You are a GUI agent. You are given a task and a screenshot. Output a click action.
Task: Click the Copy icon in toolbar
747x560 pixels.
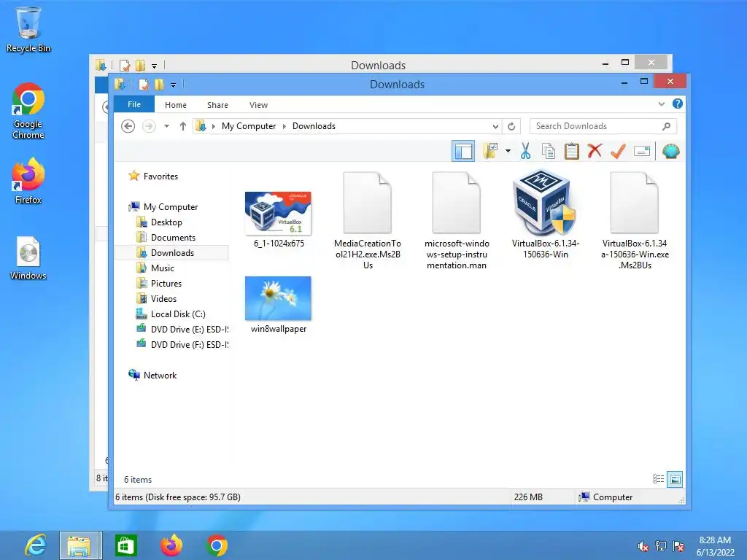[549, 151]
